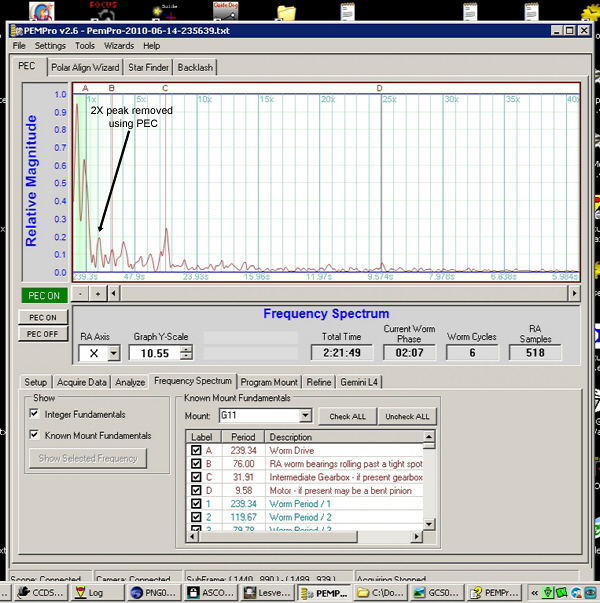Click the desktop GuideDog shortcut icon

[226, 11]
